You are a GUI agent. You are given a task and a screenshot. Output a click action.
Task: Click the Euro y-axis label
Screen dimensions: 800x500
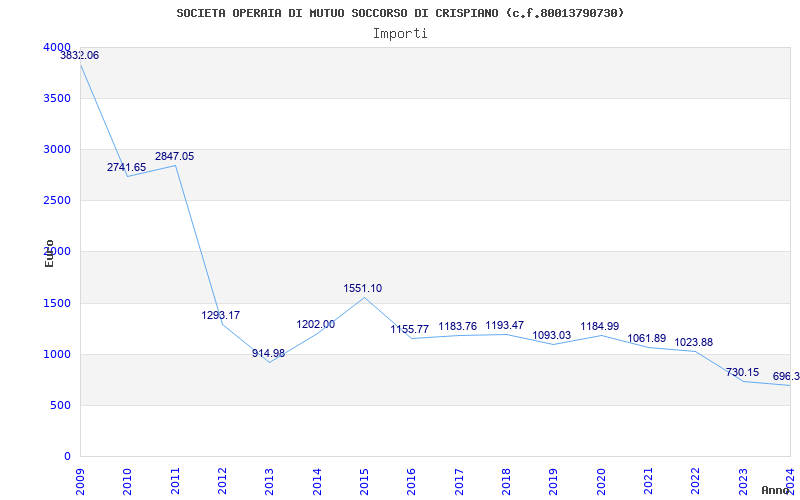[49, 253]
